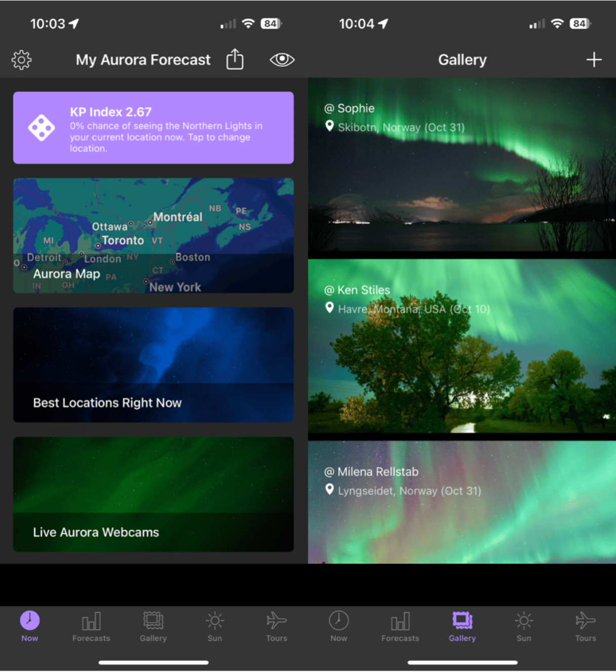Add a photo with the plus icon
This screenshot has height=672, width=616.
tap(594, 60)
